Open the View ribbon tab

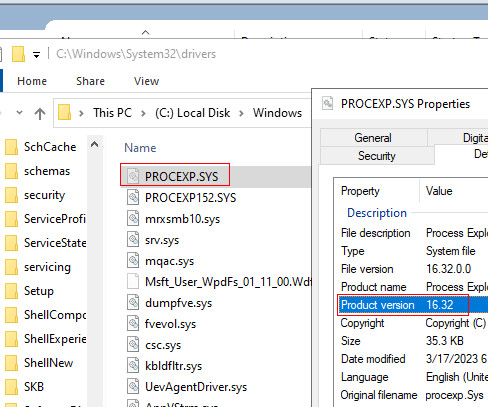pyautogui.click(x=146, y=81)
